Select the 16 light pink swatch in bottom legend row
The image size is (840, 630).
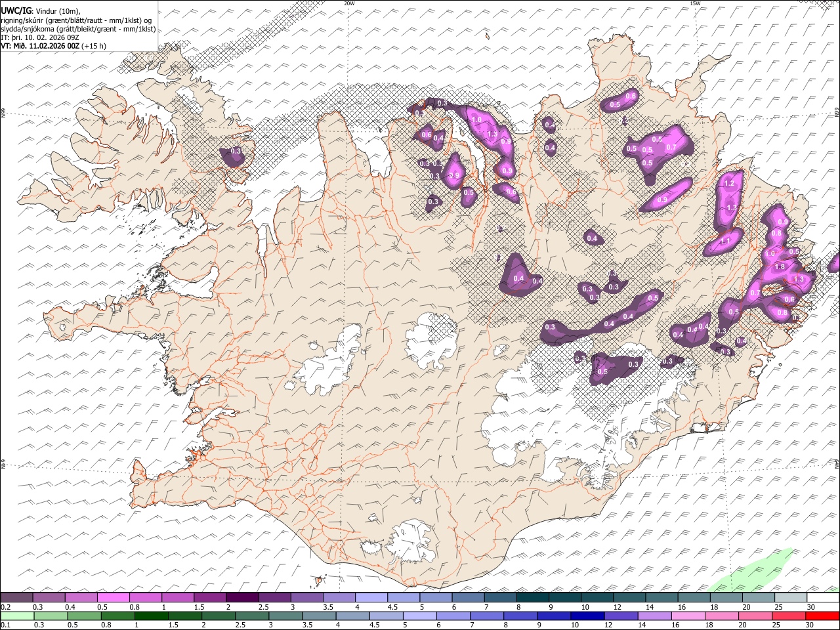tap(688, 616)
